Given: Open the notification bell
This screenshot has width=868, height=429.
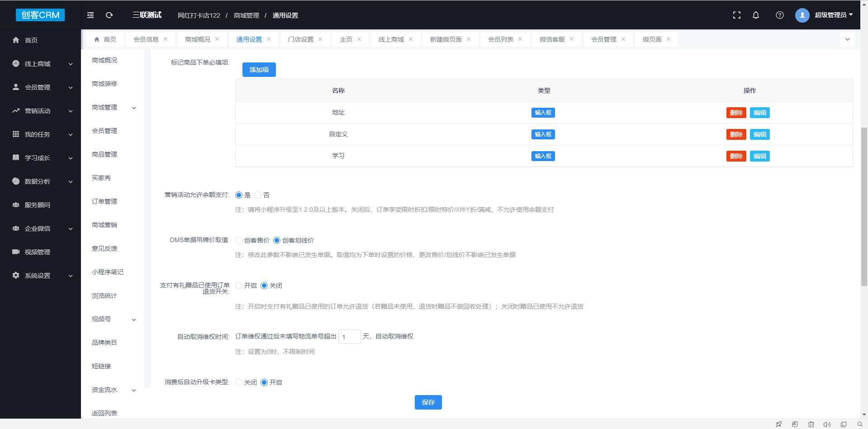Looking at the screenshot, I should pyautogui.click(x=756, y=15).
